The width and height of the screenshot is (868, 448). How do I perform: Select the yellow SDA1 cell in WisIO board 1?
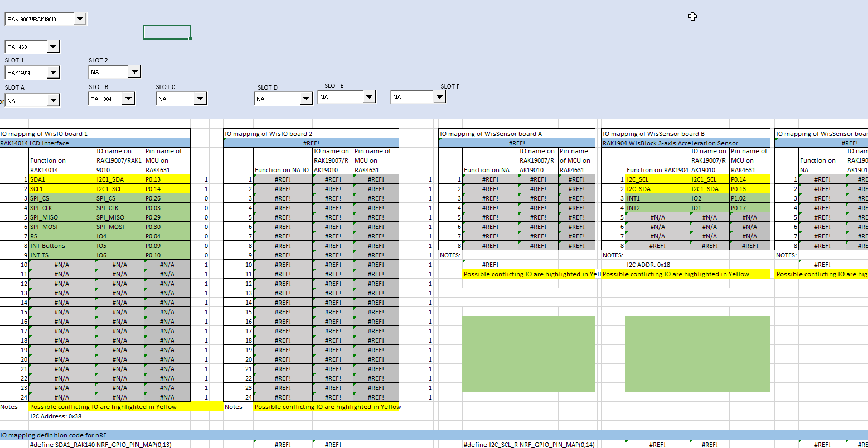pyautogui.click(x=61, y=179)
